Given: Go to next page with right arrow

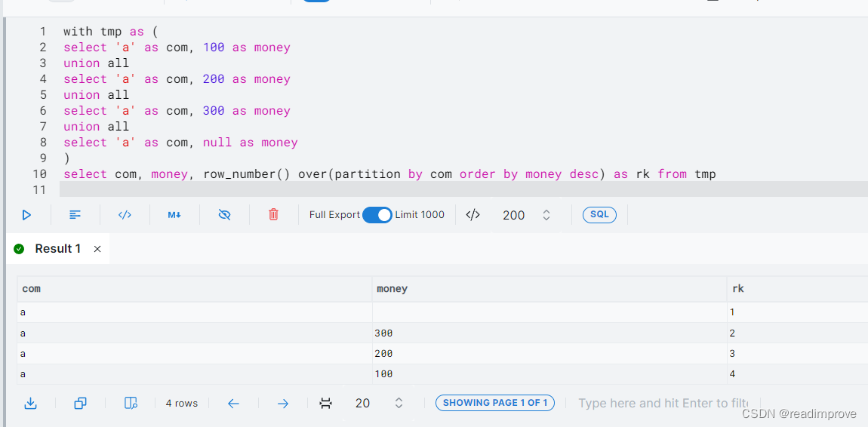Looking at the screenshot, I should [283, 403].
